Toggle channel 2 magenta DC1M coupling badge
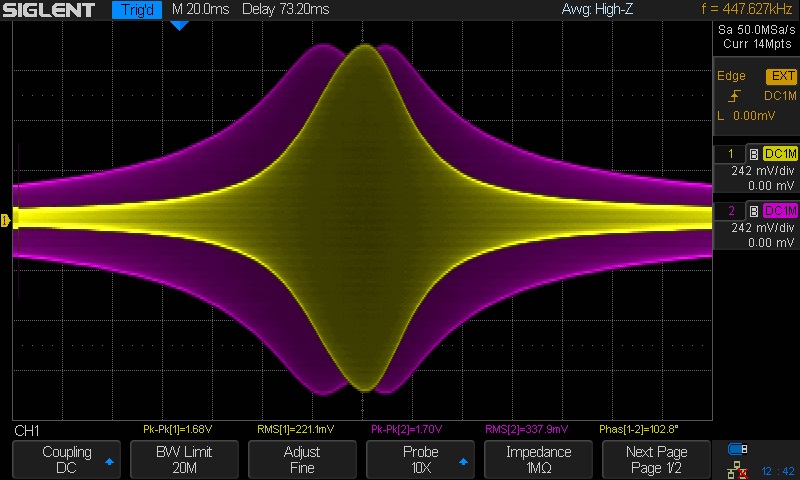 tap(780, 211)
